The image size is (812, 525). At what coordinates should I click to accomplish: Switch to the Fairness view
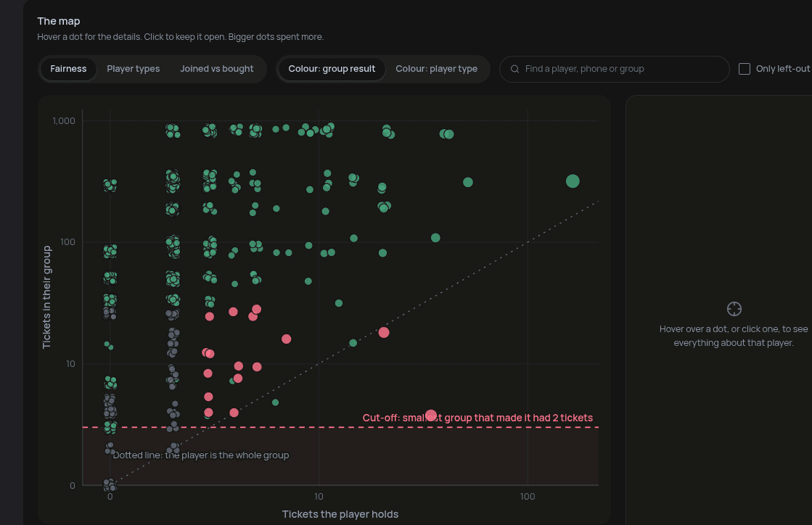click(68, 69)
